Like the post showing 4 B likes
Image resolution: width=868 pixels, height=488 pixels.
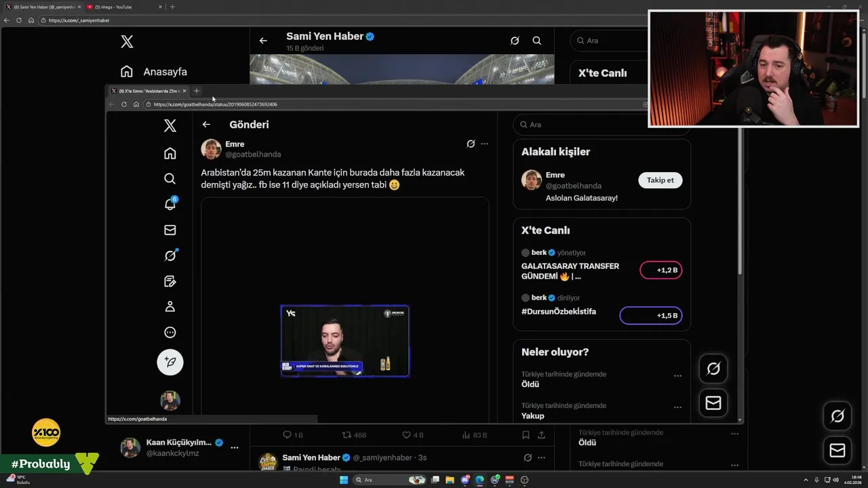[x=413, y=435]
